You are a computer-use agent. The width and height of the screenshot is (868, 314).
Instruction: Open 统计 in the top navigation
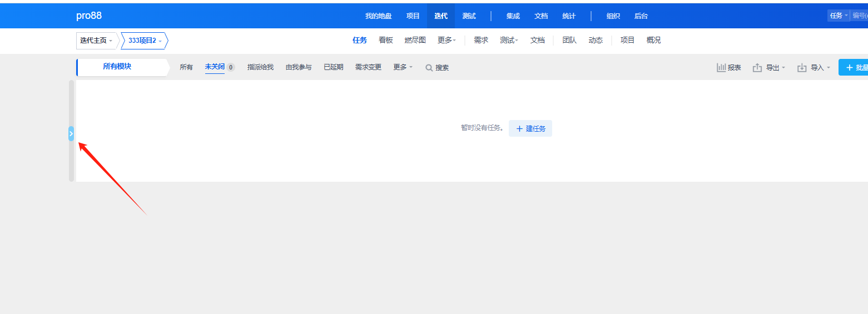[569, 16]
